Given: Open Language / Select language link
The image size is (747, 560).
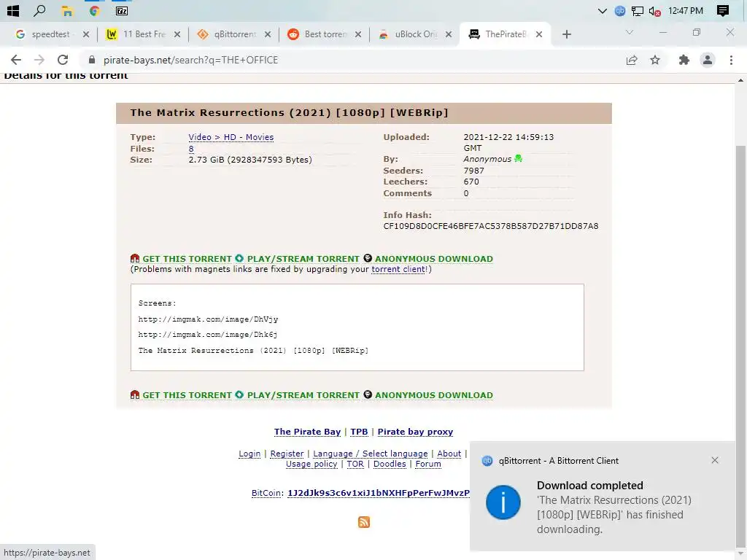Looking at the screenshot, I should 370,454.
